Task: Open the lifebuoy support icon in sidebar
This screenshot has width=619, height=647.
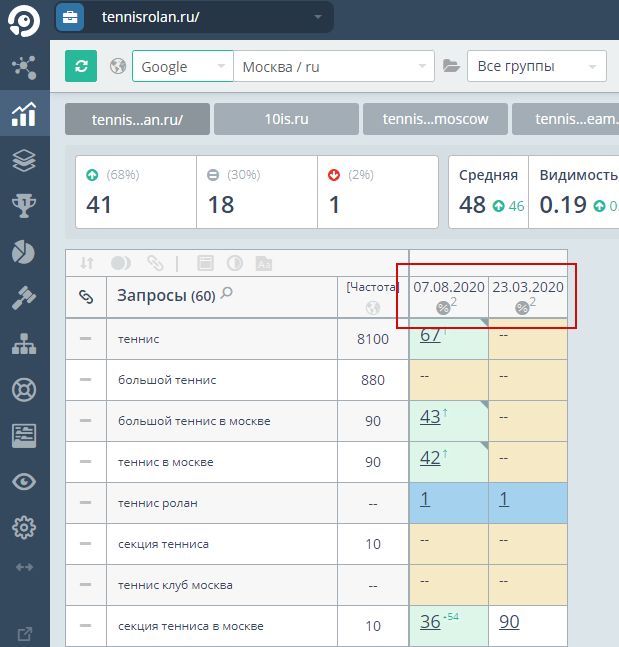Action: (24, 389)
